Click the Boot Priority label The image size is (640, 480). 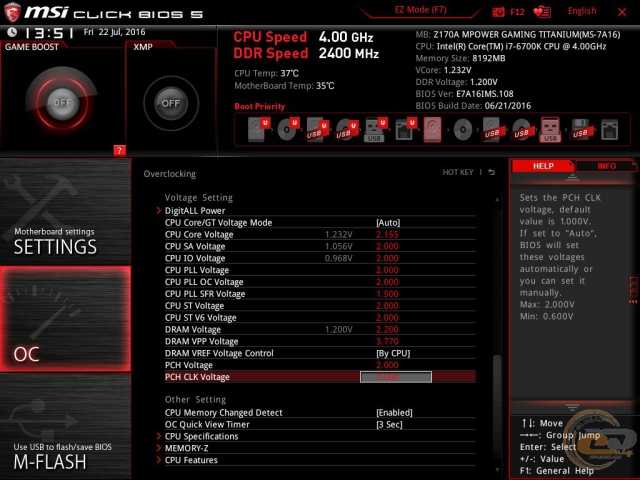point(260,107)
